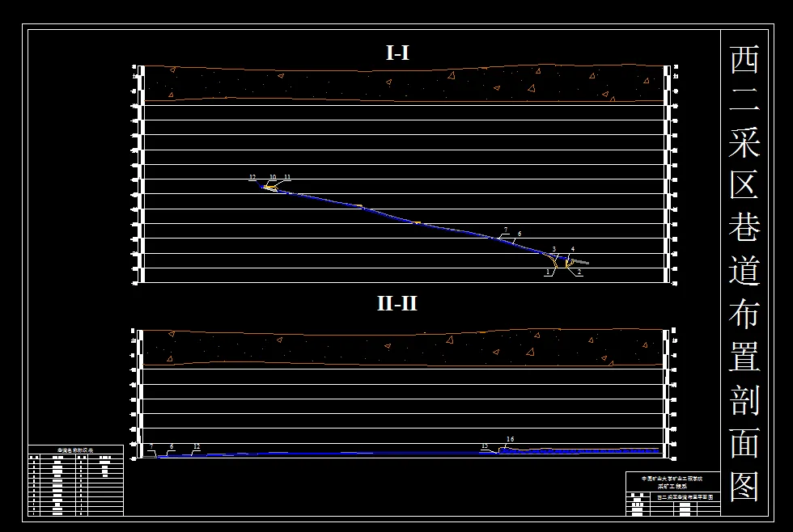The height and width of the screenshot is (532, 793).
Task: Click the vertical title 西二采区巷道布置剖面图
Action: pyautogui.click(x=744, y=273)
